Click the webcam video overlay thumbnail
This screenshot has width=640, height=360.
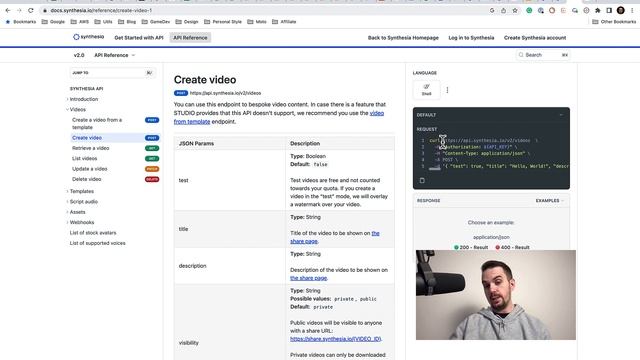(496, 295)
